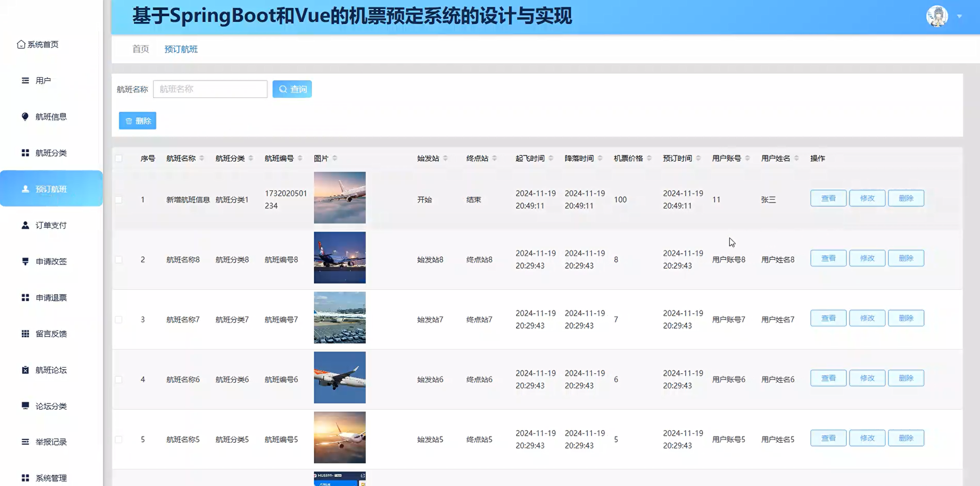Sort the table by 起飞时间 column
This screenshot has height=486, width=980.
(x=530, y=158)
